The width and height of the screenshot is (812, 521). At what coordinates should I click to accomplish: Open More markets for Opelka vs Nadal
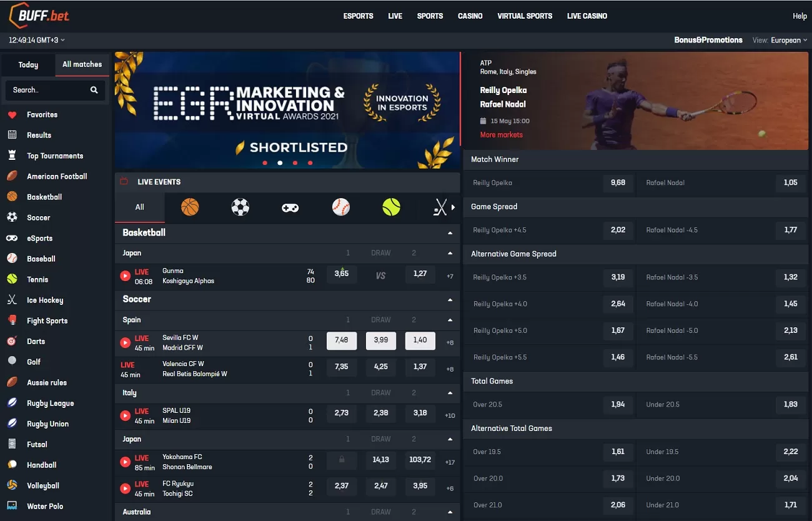point(502,135)
